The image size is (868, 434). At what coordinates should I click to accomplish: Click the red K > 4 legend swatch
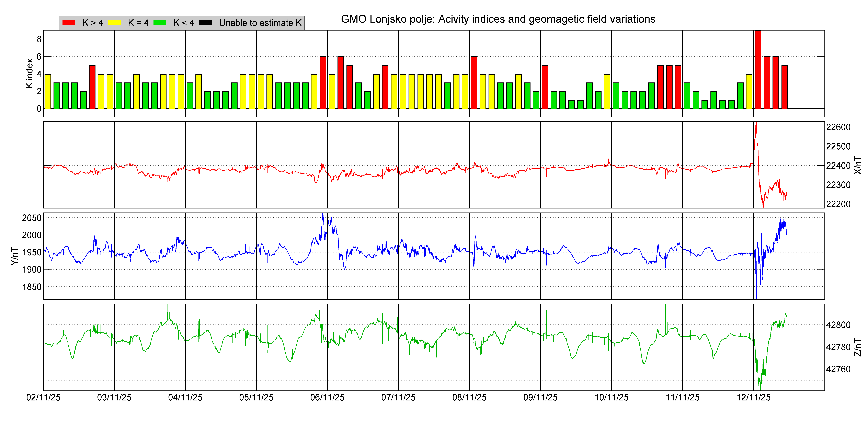coord(69,23)
